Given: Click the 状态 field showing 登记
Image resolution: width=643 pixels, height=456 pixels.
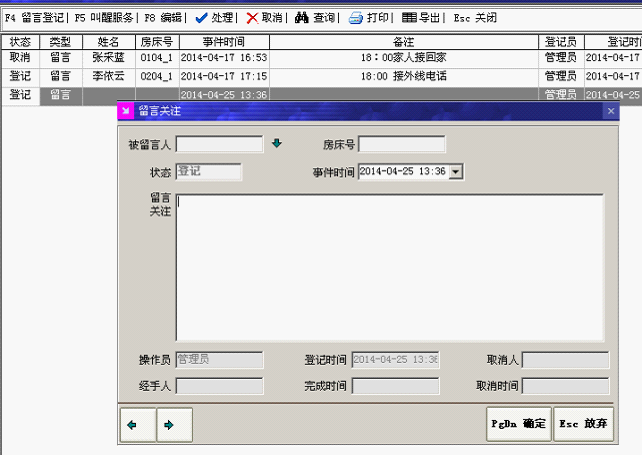Looking at the screenshot, I should (x=209, y=172).
